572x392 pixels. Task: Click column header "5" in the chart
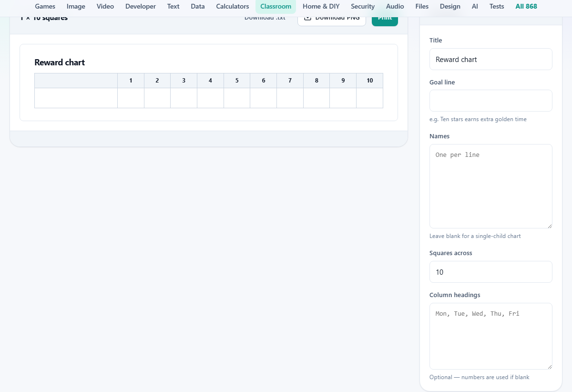click(x=237, y=81)
